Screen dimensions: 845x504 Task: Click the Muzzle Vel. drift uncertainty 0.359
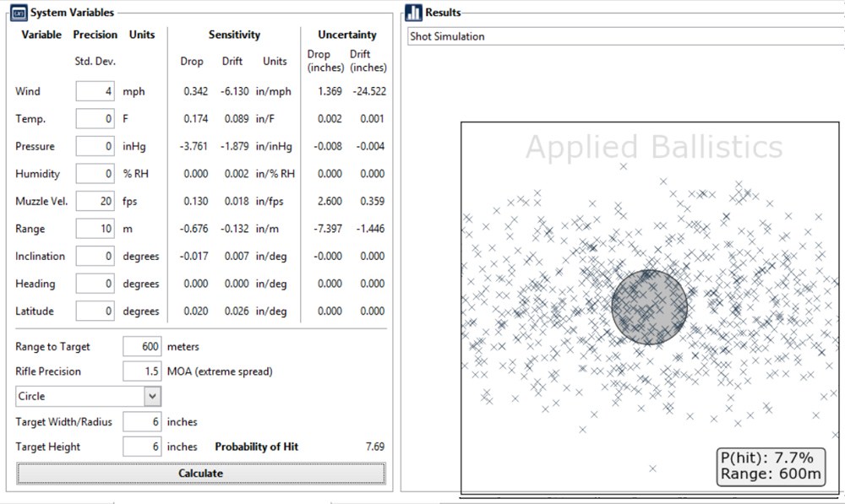coord(373,202)
